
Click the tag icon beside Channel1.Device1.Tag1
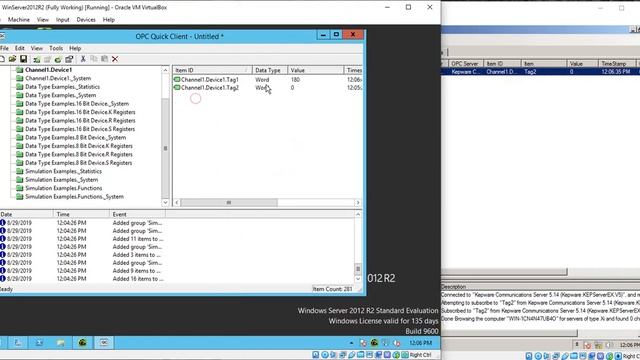coord(177,80)
